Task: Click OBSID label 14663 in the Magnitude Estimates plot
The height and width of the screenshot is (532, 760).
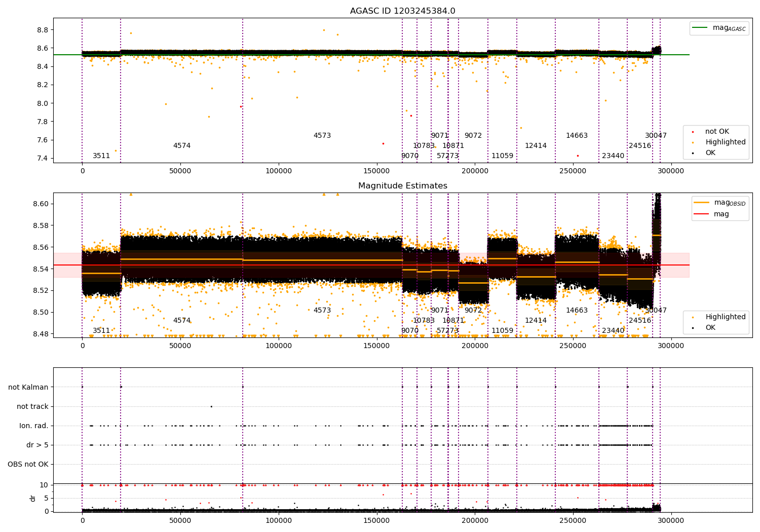Action: click(577, 311)
